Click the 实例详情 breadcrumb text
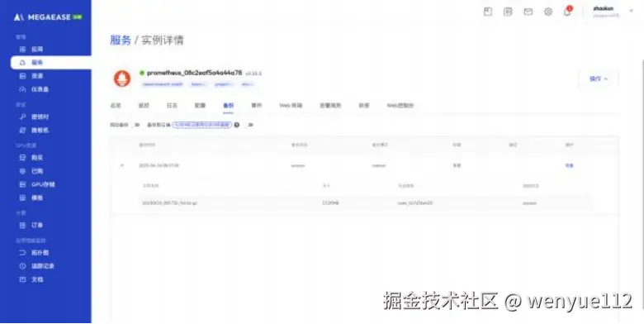Viewport: 644px width, 324px height. (162, 40)
